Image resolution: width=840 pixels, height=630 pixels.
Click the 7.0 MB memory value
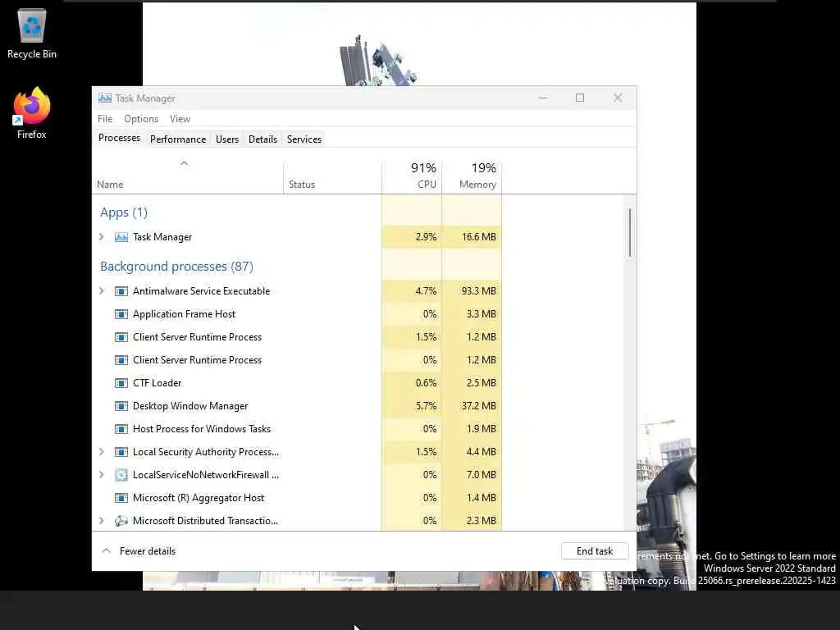(x=481, y=475)
